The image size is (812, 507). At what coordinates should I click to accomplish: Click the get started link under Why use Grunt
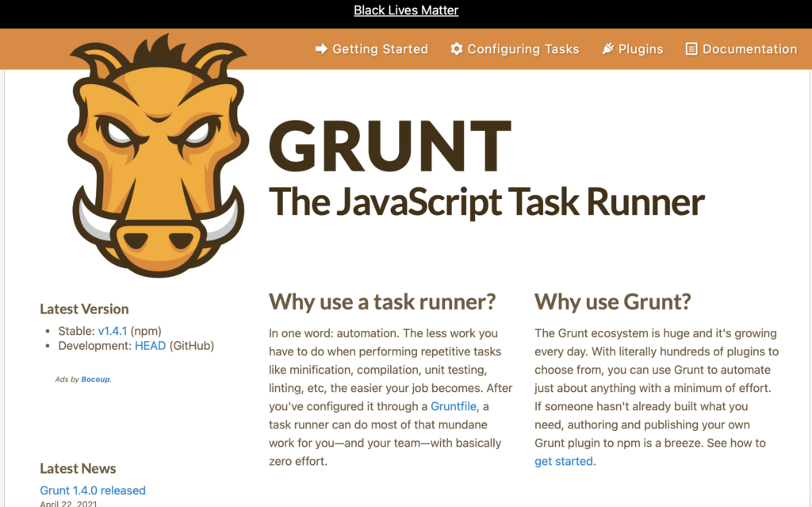562,461
